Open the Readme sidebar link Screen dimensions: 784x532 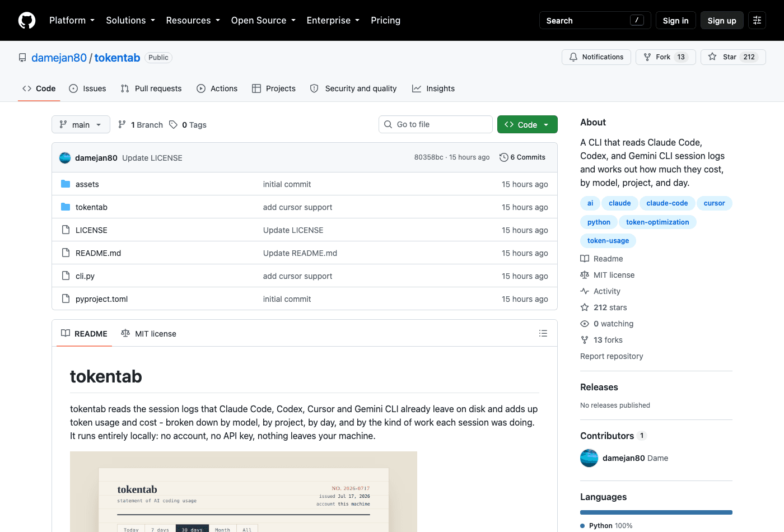click(x=601, y=259)
